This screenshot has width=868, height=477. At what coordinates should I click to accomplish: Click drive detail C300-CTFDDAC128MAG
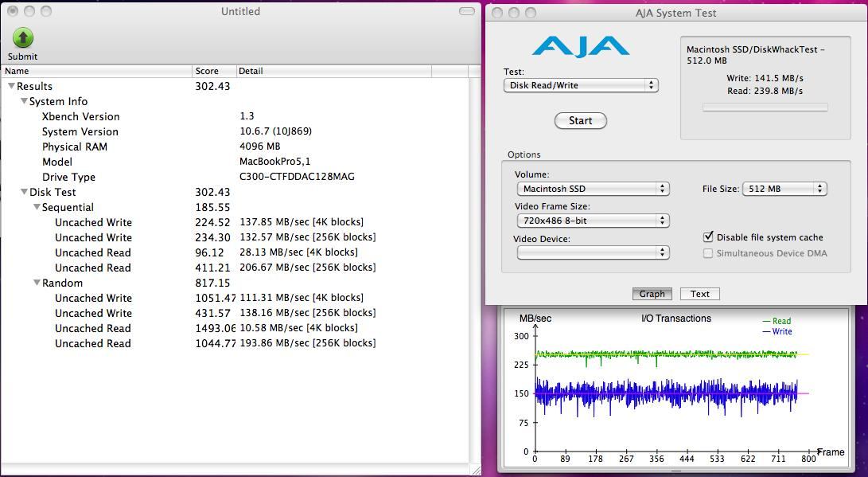click(297, 177)
